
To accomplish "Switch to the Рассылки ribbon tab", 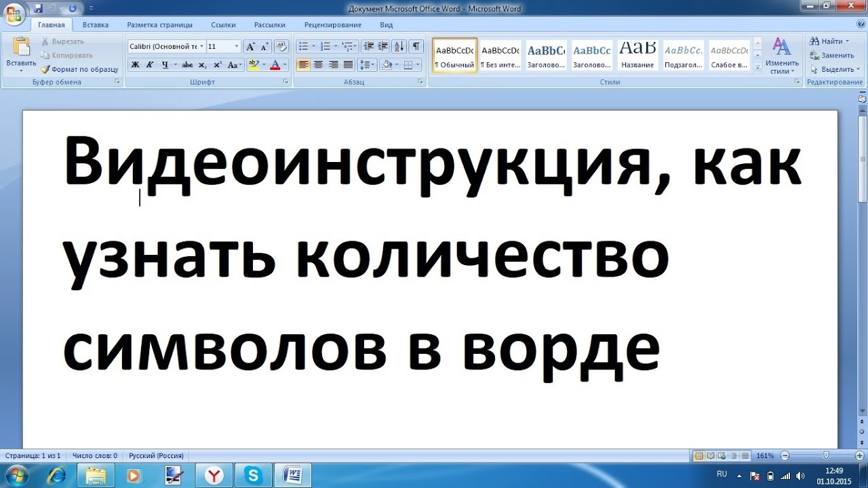I will [270, 25].
